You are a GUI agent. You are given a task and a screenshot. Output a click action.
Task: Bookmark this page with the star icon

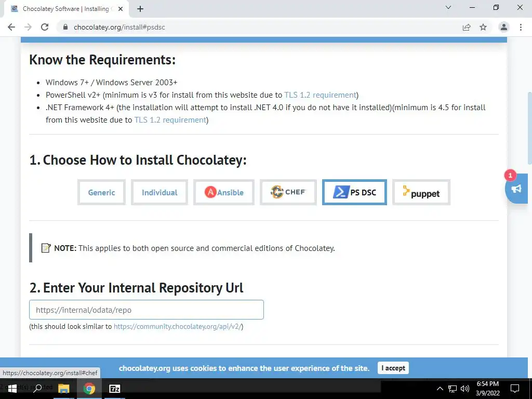click(483, 27)
